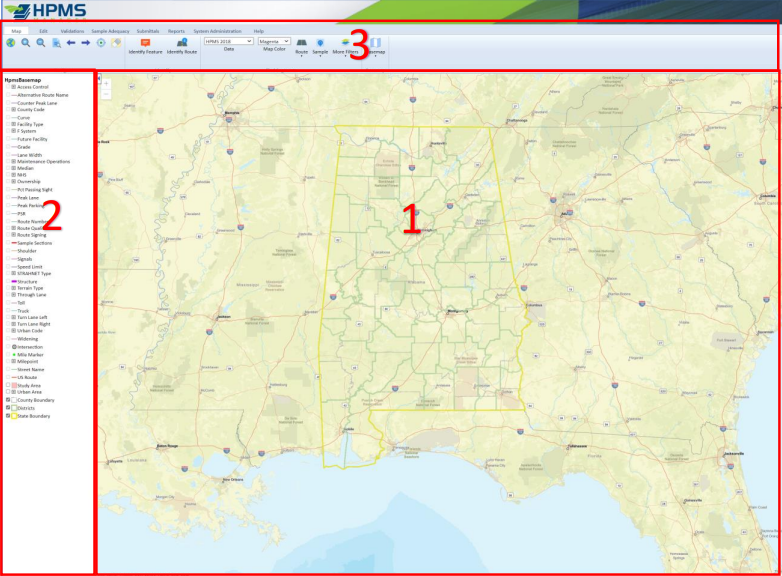The image size is (782, 576).
Task: Click the globe full-extent map icon
Action: click(10, 43)
